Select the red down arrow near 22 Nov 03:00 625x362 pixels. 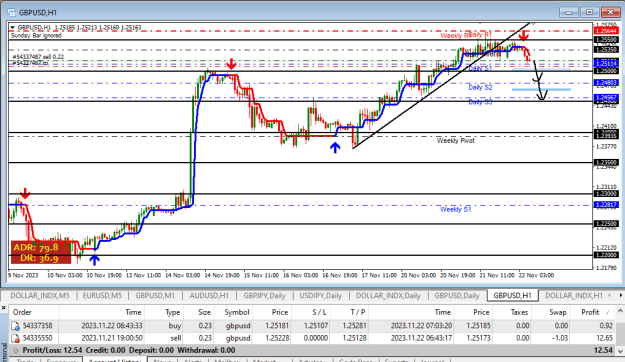523,35
